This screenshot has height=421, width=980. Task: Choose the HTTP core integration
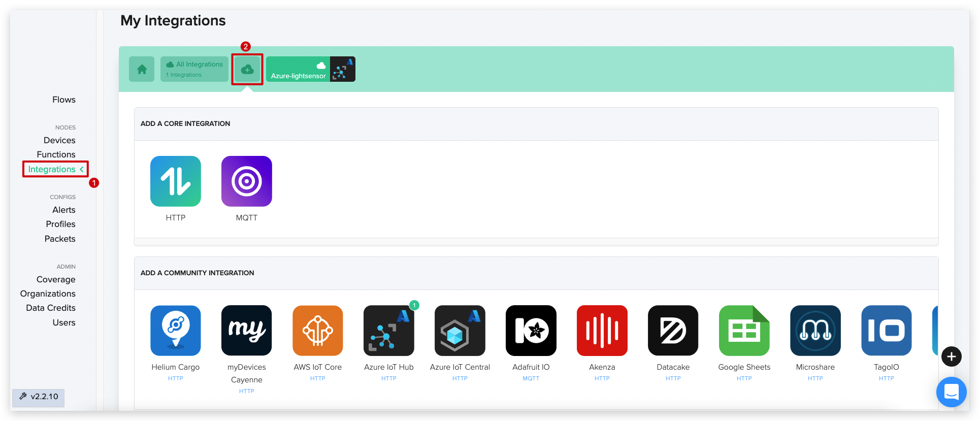[176, 181]
